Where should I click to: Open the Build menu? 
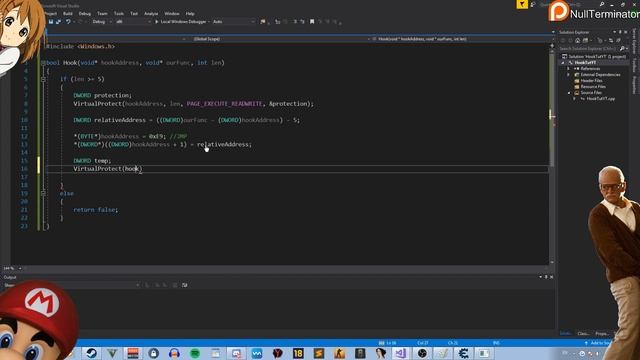point(68,13)
